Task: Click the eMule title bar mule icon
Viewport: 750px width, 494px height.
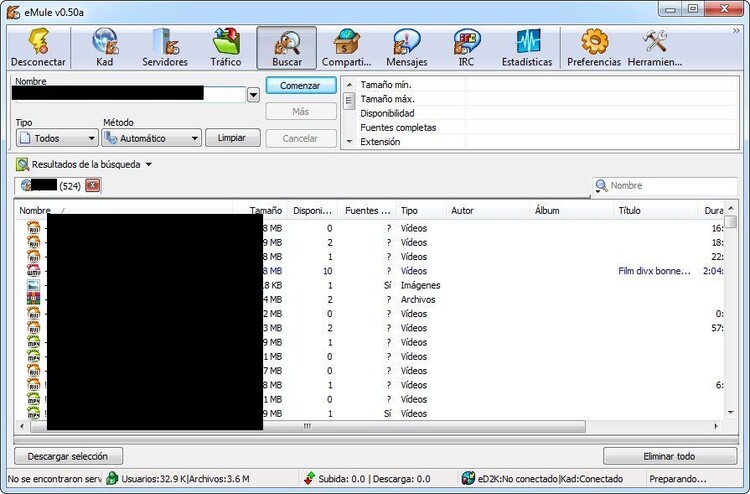Action: (13, 12)
